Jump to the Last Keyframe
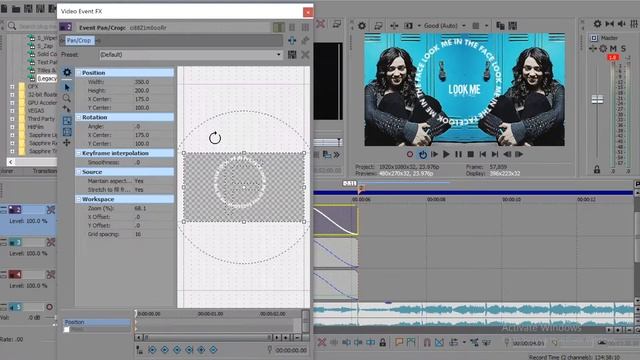The width and height of the screenshot is (640, 360). 189,350
